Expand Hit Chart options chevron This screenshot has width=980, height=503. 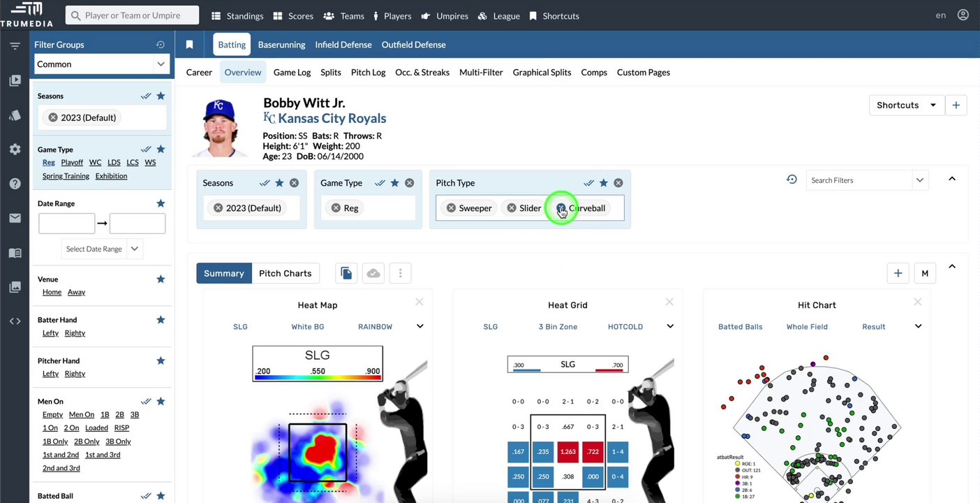pyautogui.click(x=919, y=326)
